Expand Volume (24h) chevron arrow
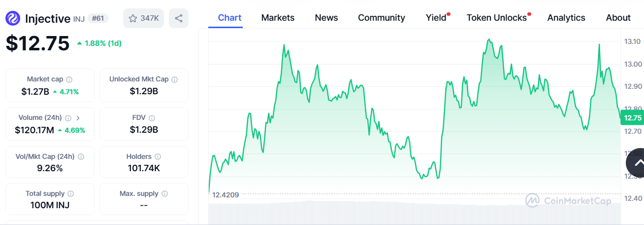 pos(78,118)
